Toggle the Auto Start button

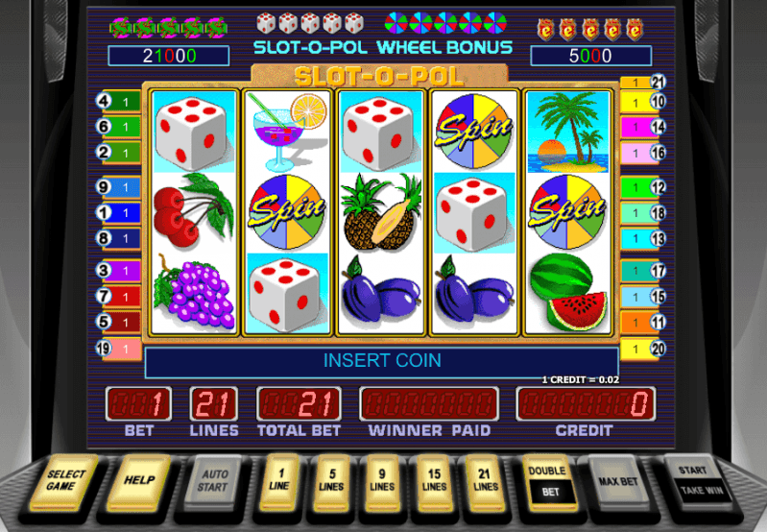(214, 481)
